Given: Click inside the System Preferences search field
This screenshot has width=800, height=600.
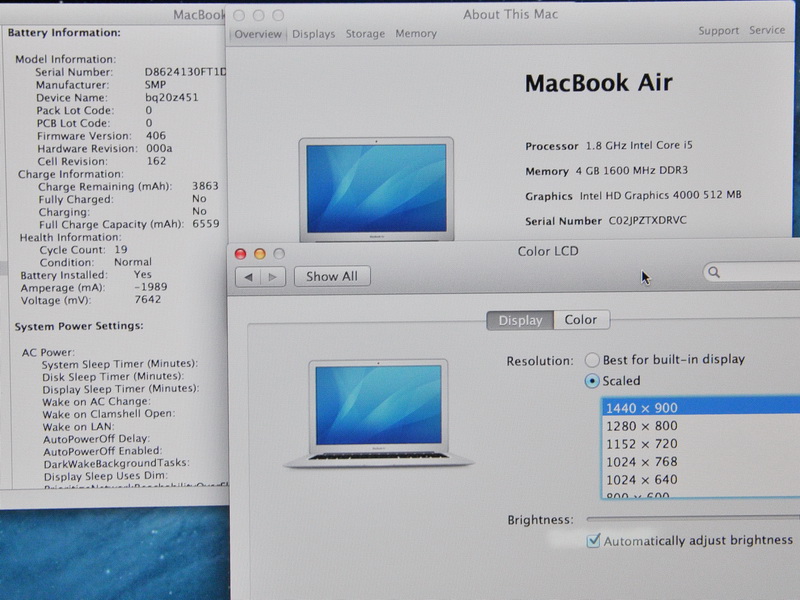Looking at the screenshot, I should coord(752,272).
